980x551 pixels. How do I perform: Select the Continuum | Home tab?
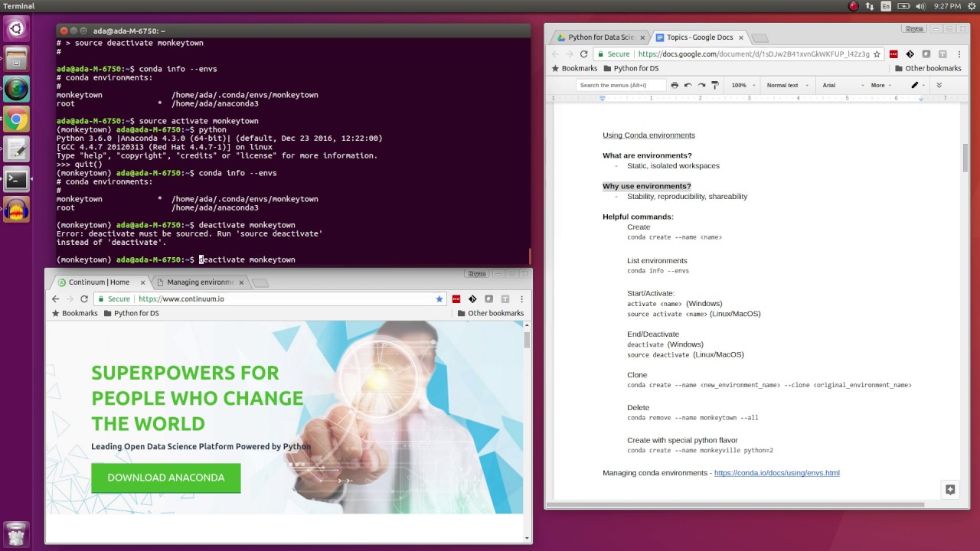(99, 282)
